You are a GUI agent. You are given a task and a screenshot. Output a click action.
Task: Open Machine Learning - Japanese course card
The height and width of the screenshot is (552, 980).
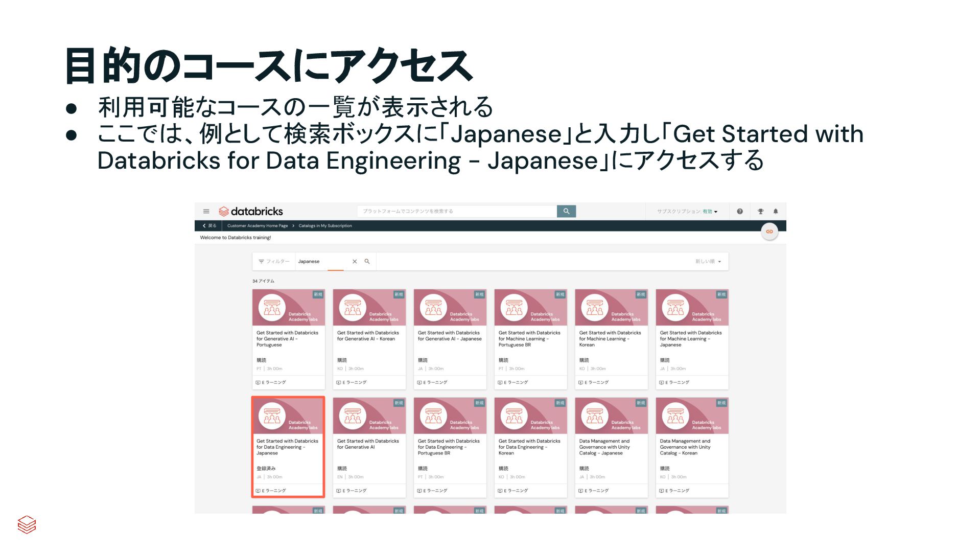692,339
